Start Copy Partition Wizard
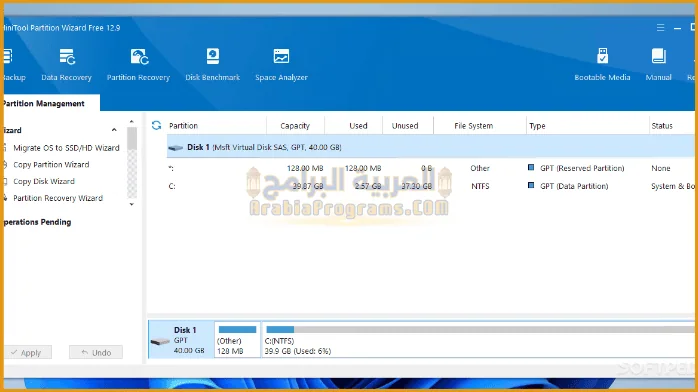Screen dimensions: 698x392 (51, 165)
